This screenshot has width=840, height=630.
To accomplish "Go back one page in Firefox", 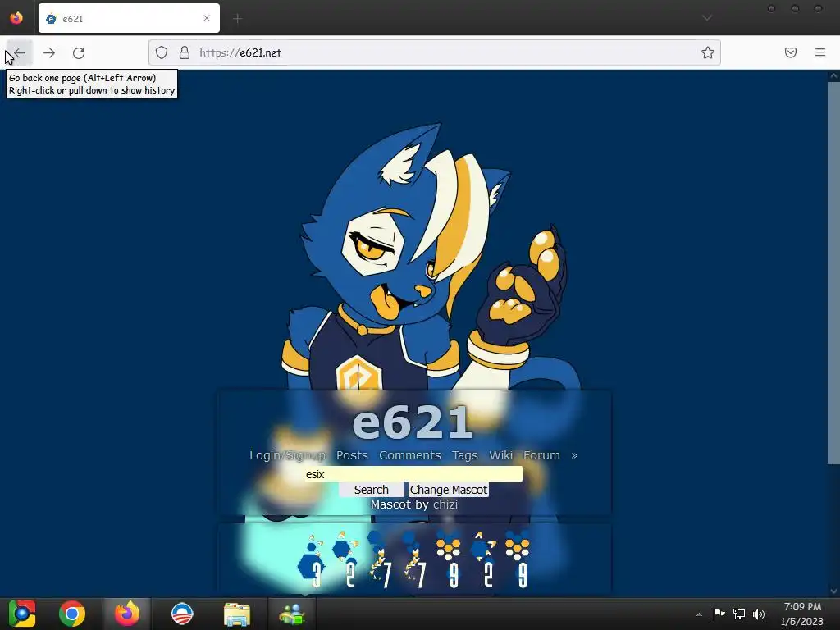I will click(x=20, y=52).
